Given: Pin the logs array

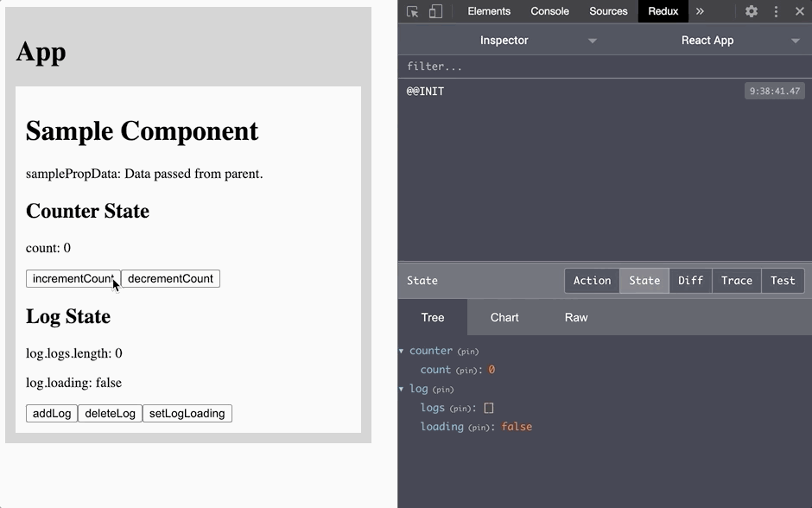Looking at the screenshot, I should point(460,409).
